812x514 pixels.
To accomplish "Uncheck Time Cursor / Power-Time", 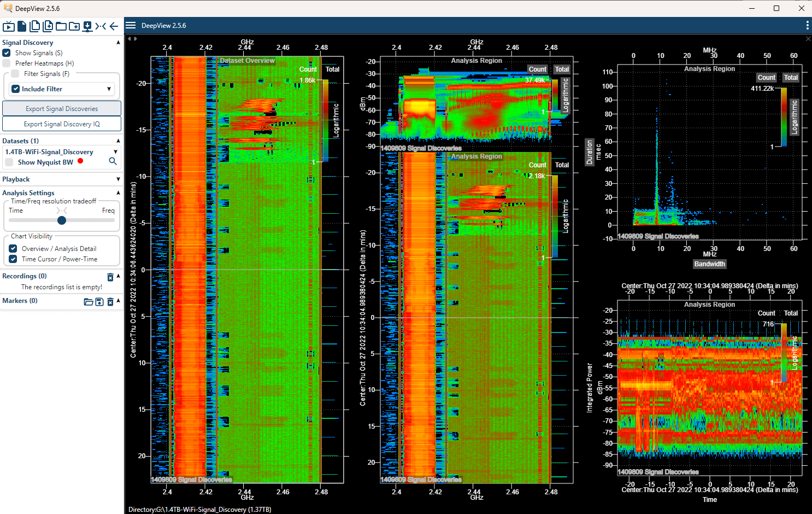I will (13, 259).
